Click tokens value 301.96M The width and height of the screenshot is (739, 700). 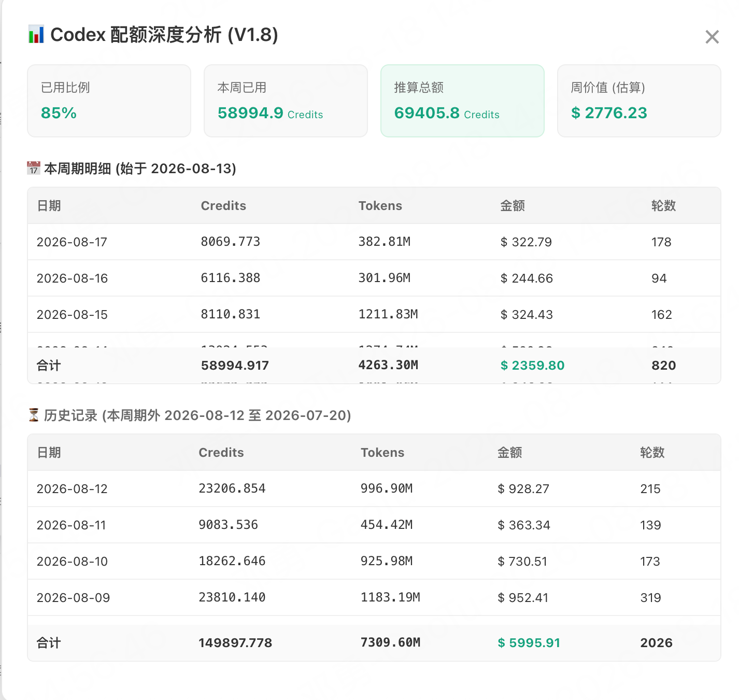click(x=385, y=278)
